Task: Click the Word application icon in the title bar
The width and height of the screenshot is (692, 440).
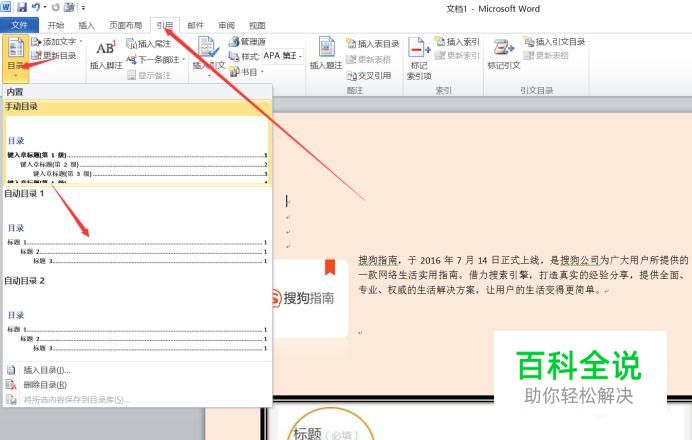Action: coord(6,7)
